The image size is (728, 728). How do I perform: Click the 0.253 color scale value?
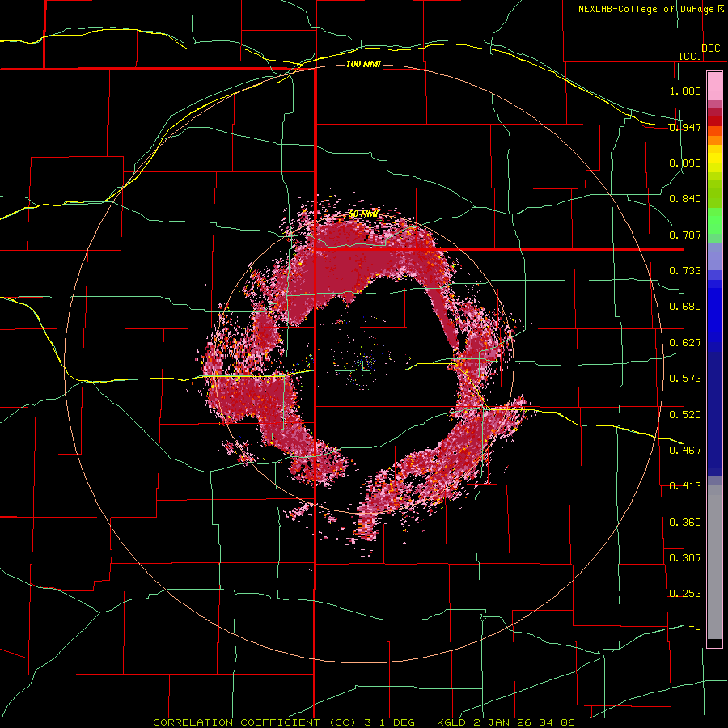tap(685, 594)
